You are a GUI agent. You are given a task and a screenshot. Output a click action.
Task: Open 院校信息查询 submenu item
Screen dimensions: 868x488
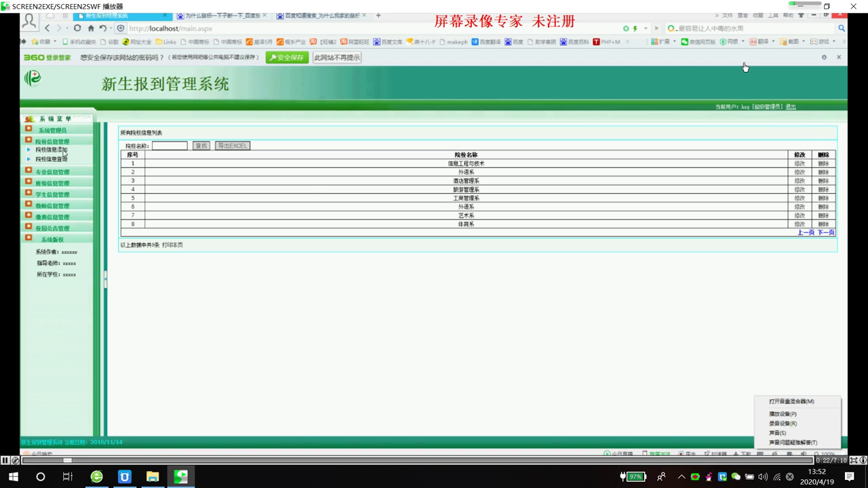pos(52,159)
